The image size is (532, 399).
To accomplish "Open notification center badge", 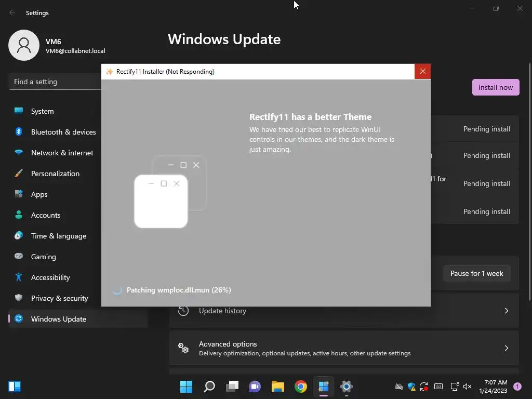I will (x=517, y=387).
